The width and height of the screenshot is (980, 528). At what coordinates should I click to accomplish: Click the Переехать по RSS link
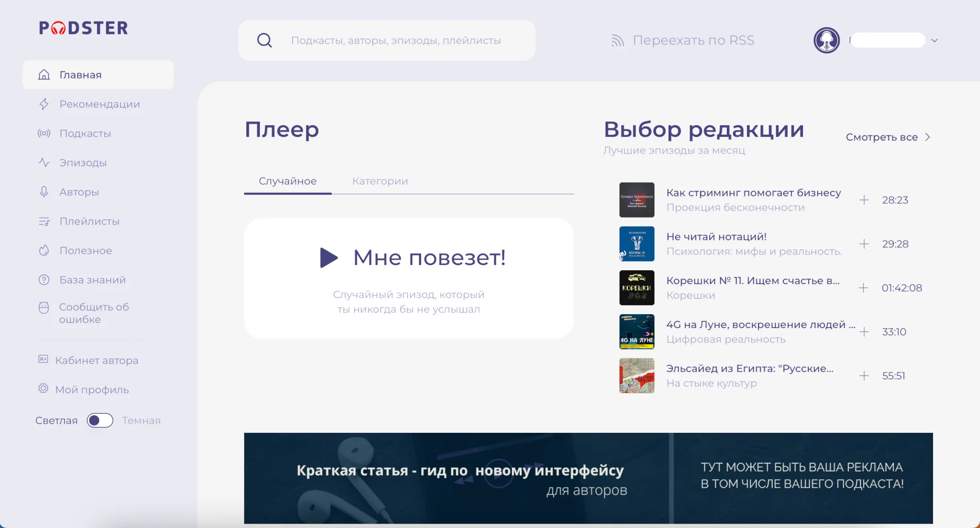click(693, 41)
